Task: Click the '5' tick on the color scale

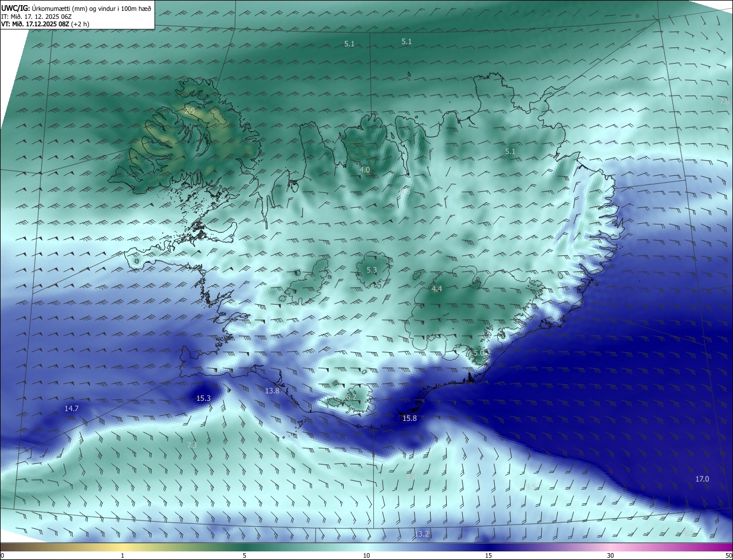Action: tap(245, 555)
